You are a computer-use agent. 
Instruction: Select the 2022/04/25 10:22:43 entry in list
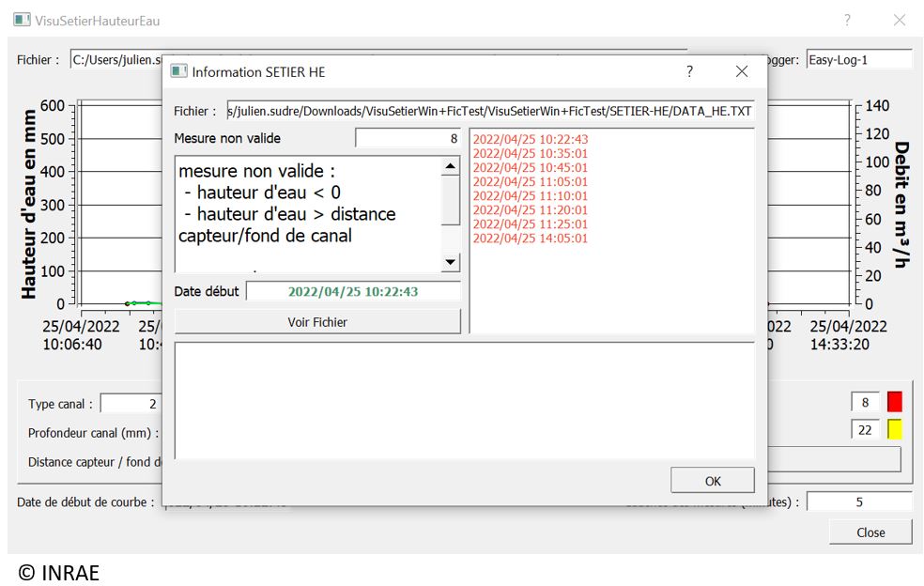click(x=531, y=140)
